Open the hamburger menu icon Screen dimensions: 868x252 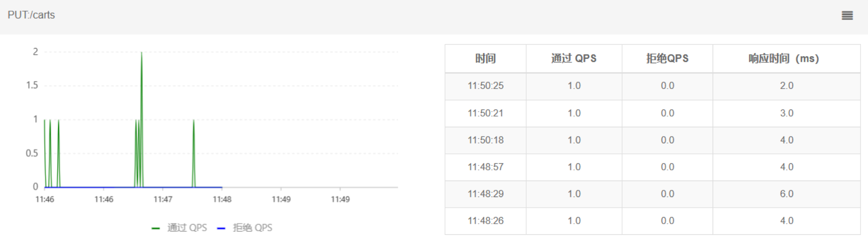click(x=847, y=16)
